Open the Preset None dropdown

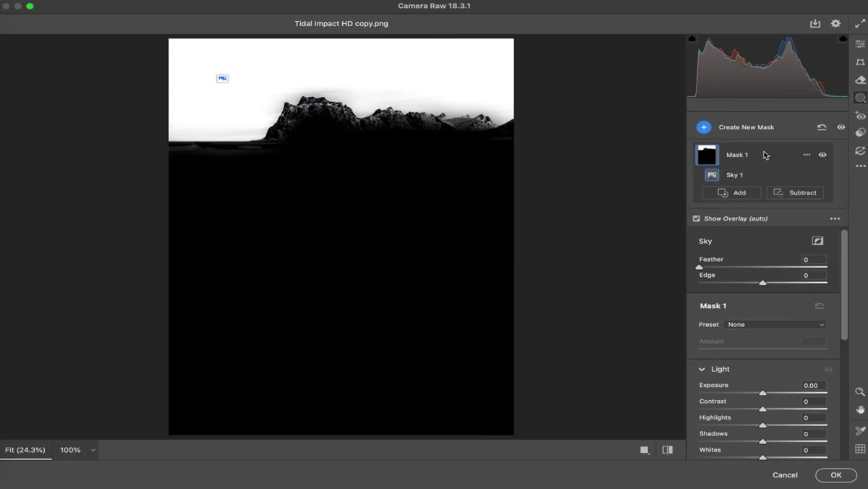click(x=775, y=325)
